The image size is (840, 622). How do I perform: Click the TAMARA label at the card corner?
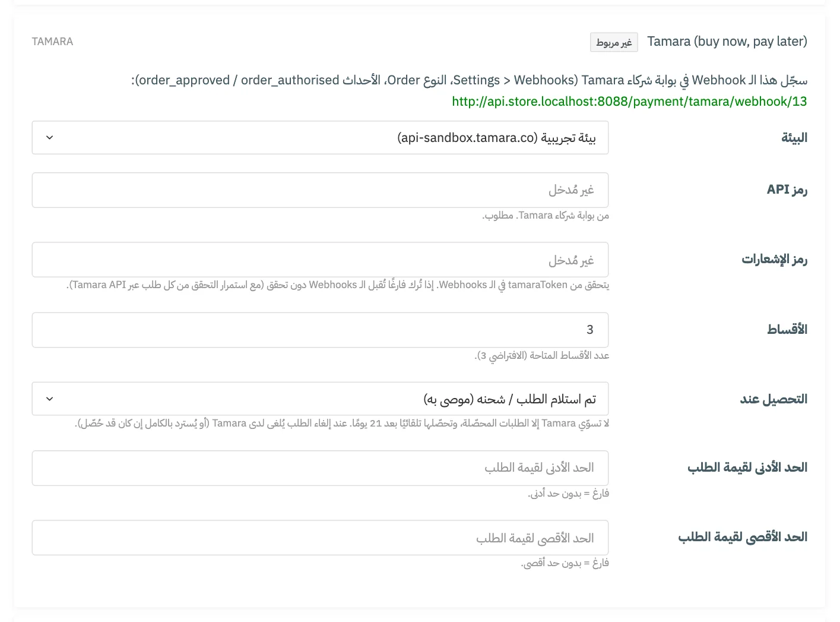tap(53, 42)
